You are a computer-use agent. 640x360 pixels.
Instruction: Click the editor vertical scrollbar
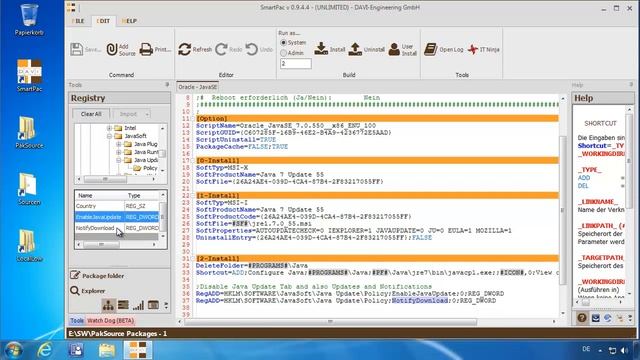[562, 210]
